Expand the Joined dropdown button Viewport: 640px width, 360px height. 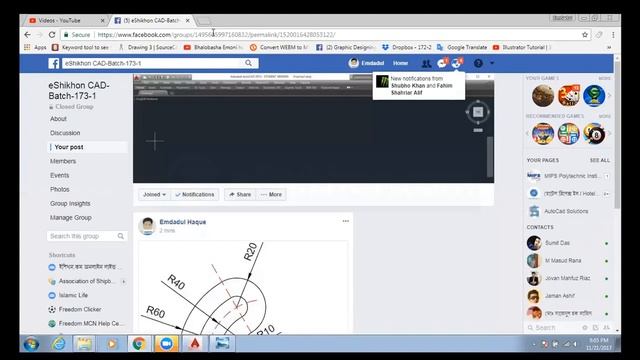point(154,195)
